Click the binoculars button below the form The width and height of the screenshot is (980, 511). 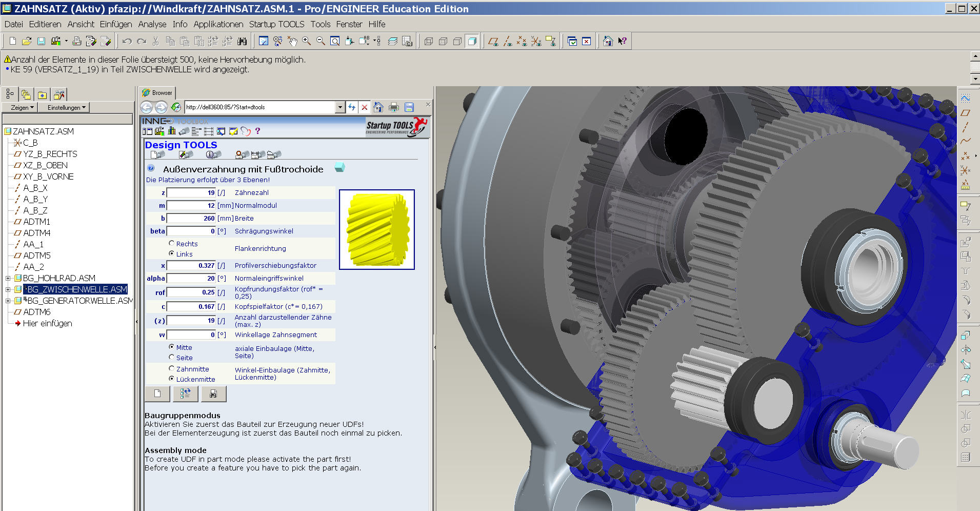(213, 394)
